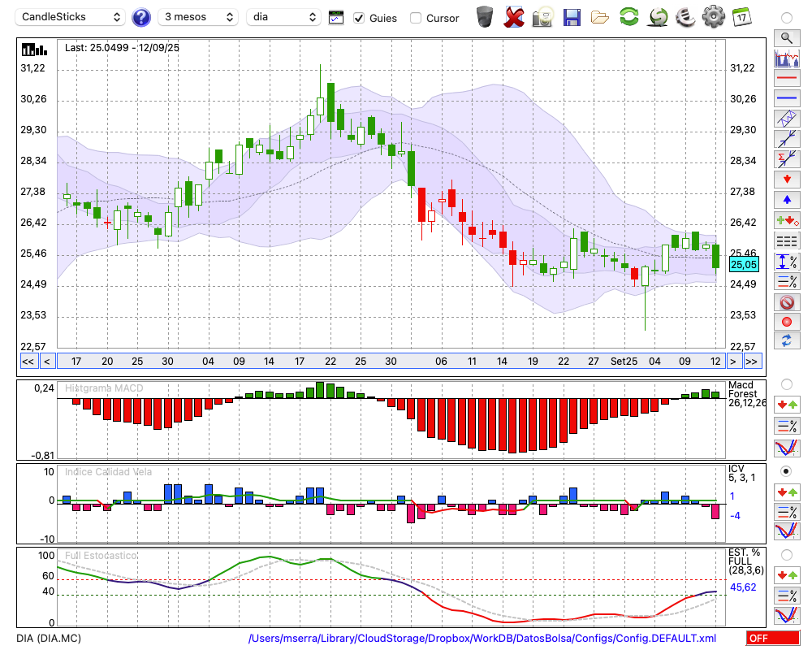Click the 'EST. % FULL (28,3,6)' label
This screenshot has height=650, width=812.
pyautogui.click(x=746, y=561)
